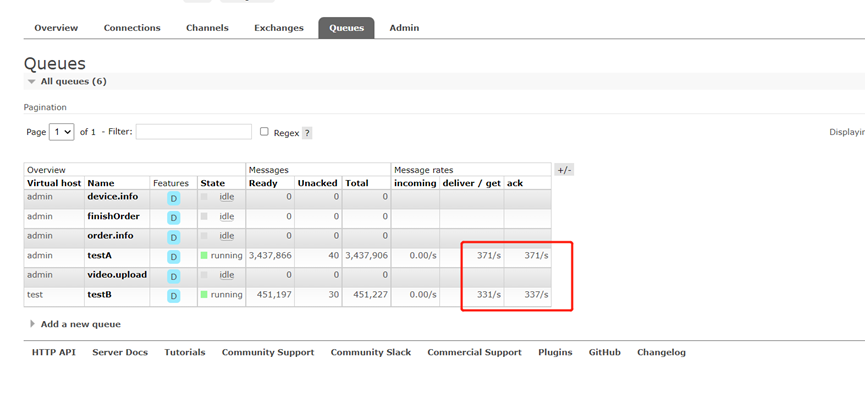
Task: Click the D badge on the video.upload row
Action: click(174, 276)
